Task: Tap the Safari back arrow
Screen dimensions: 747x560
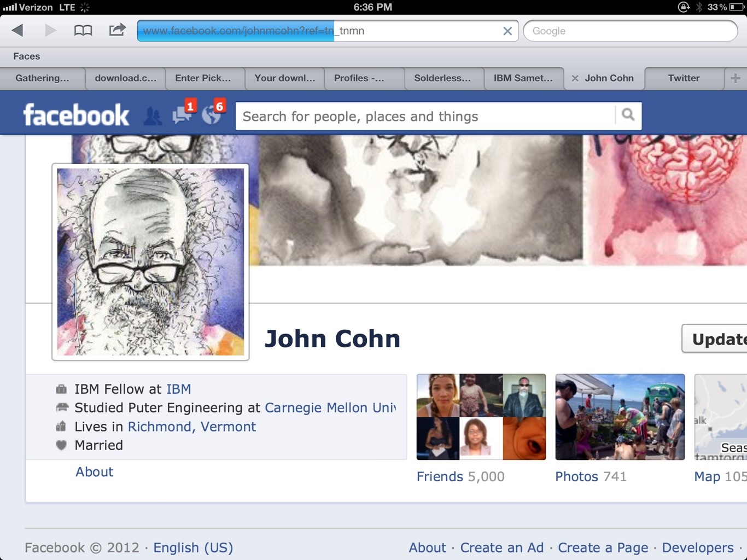Action: pos(17,31)
